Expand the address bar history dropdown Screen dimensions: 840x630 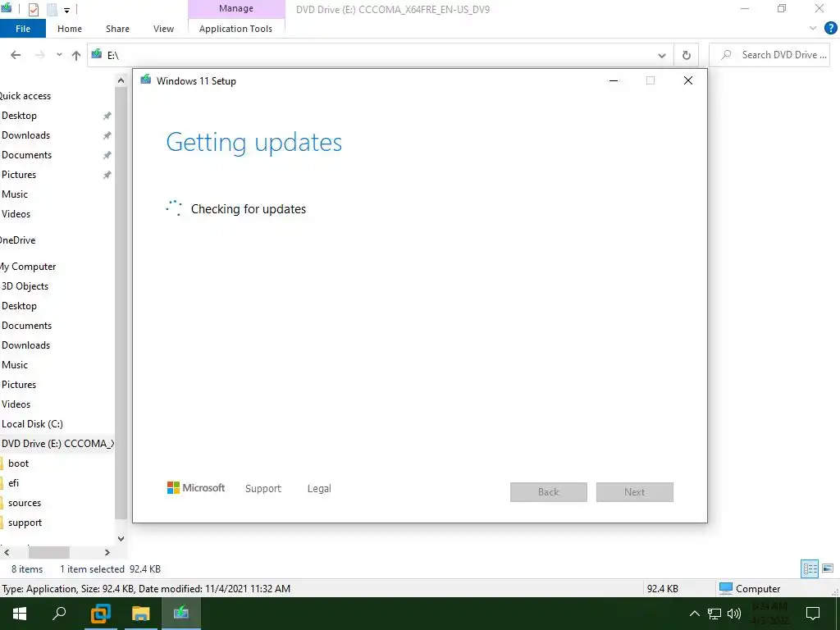[662, 55]
